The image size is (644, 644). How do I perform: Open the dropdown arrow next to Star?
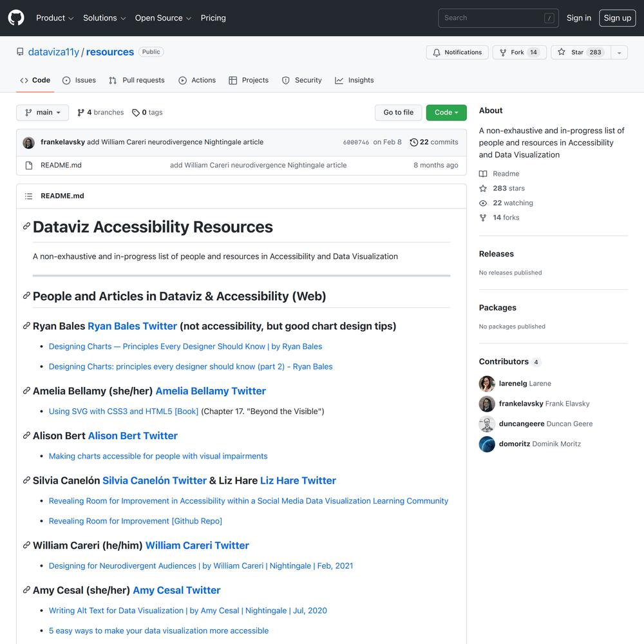[619, 52]
